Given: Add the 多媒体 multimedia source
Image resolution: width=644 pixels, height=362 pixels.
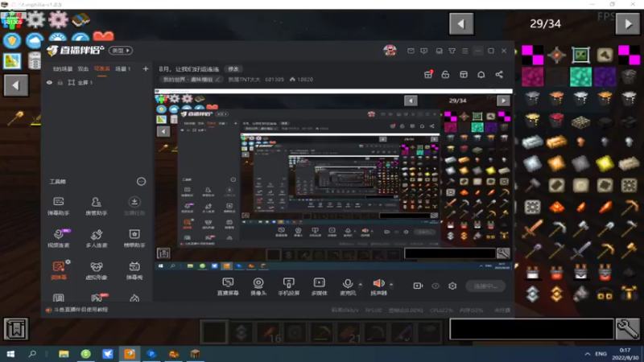Looking at the screenshot, I should tap(319, 286).
